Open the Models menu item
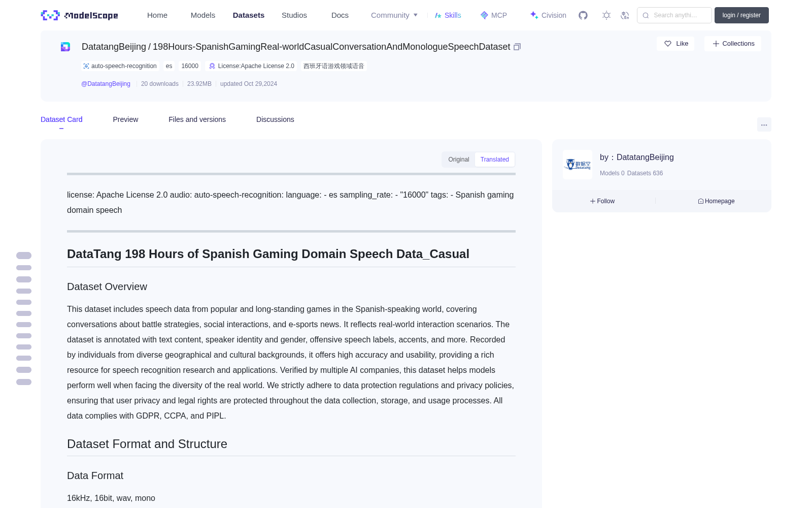 coord(203,15)
